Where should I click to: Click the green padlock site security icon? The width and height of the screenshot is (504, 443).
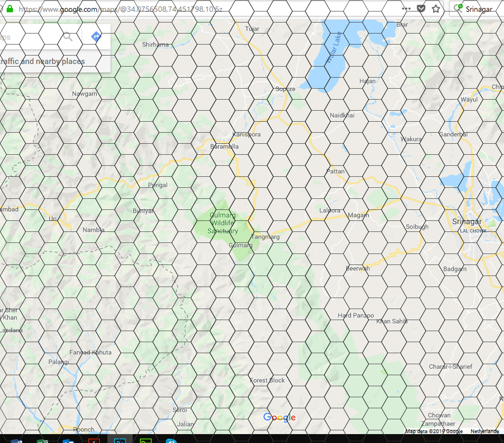click(x=10, y=8)
